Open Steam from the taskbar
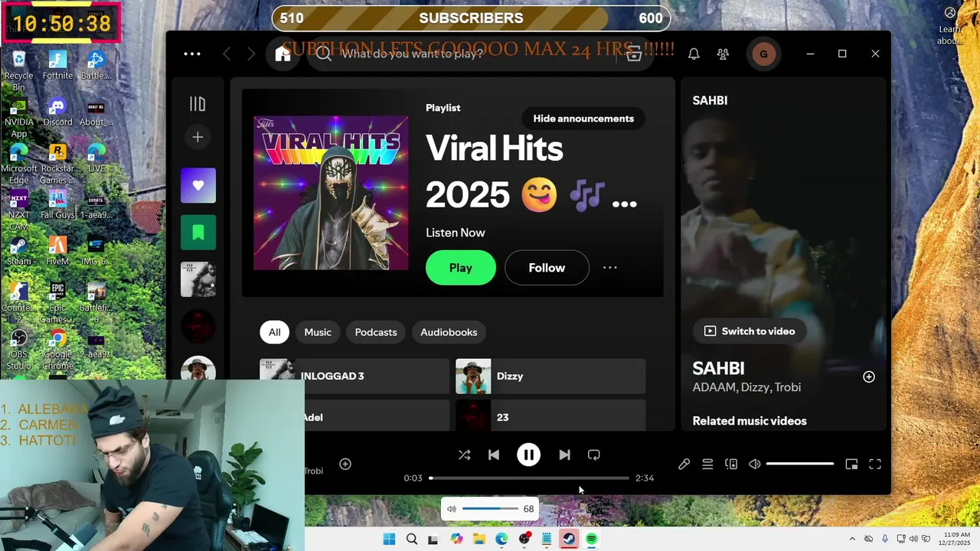Screen dimensions: 980x551 (569, 540)
